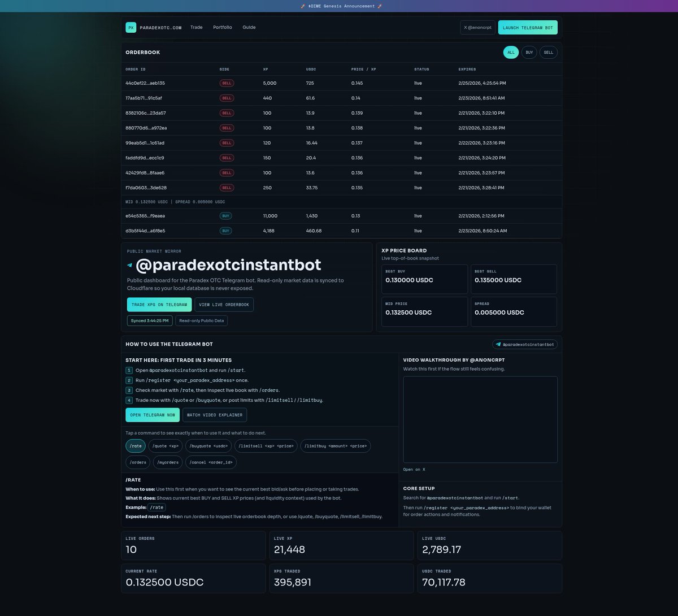The image size is (678, 616).
Task: Select order row 880770d6...a972ea
Action: [341, 128]
